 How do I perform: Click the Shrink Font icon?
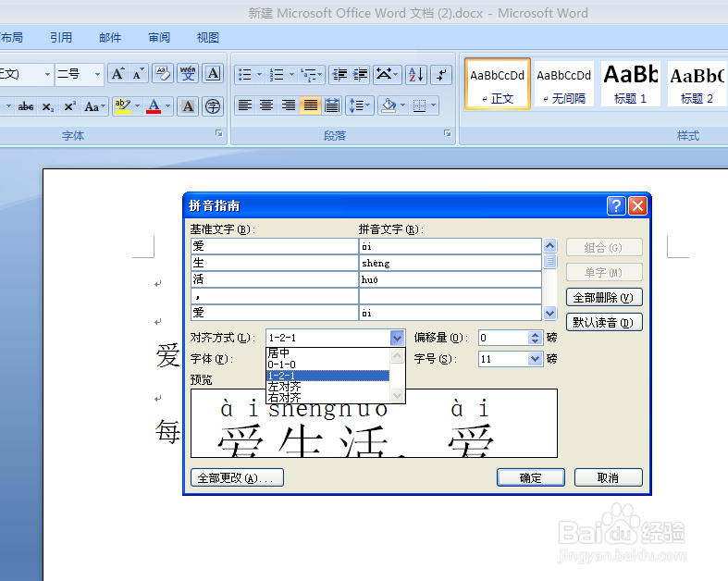coord(138,74)
